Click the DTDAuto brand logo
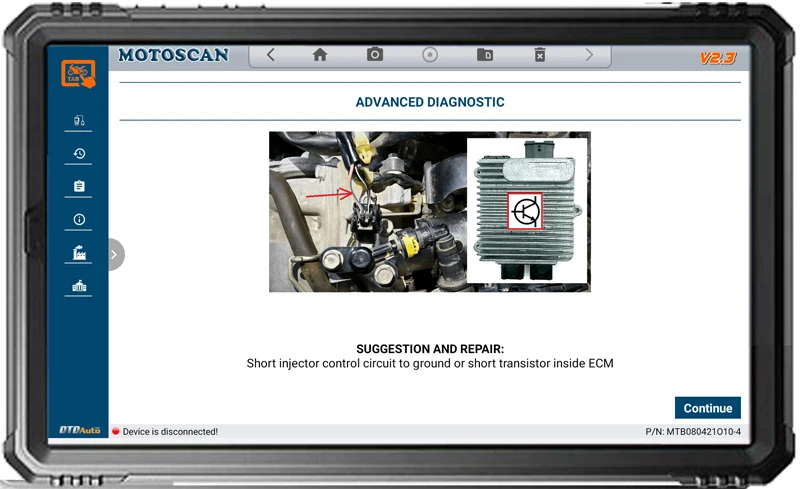This screenshot has height=489, width=800. coord(80,430)
